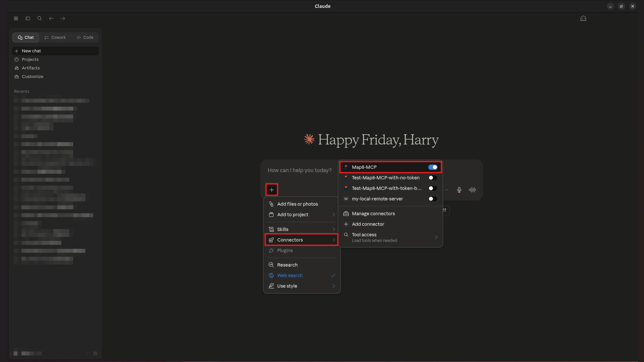Image resolution: width=644 pixels, height=362 pixels.
Task: Switch to the Code tab
Action: point(85,38)
